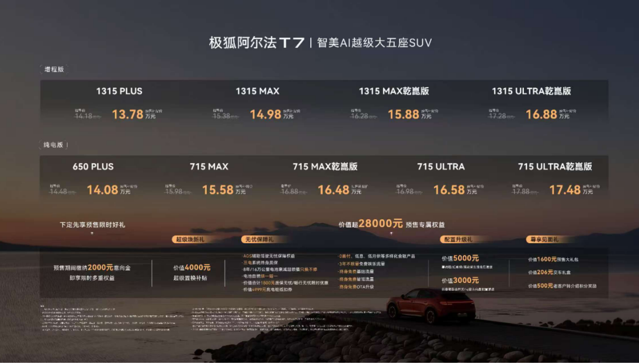Click the orange SUV car image
The image size is (639, 364).
[x=431, y=305]
